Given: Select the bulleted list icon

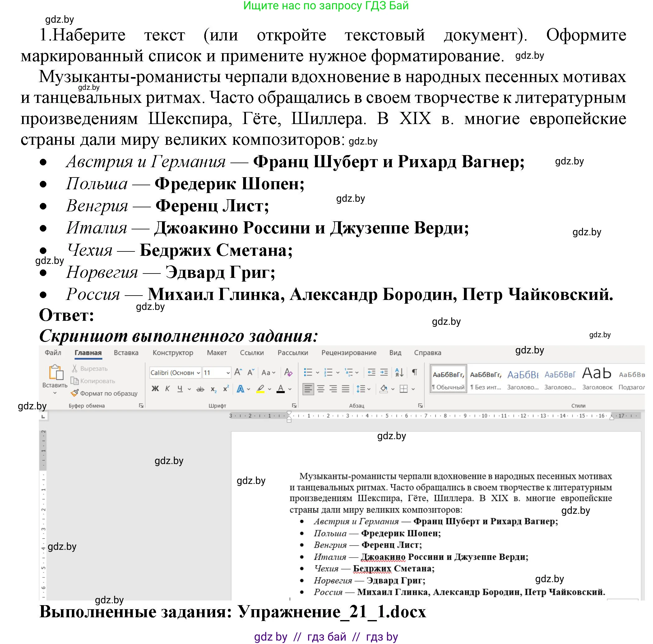Looking at the screenshot, I should pos(308,373).
